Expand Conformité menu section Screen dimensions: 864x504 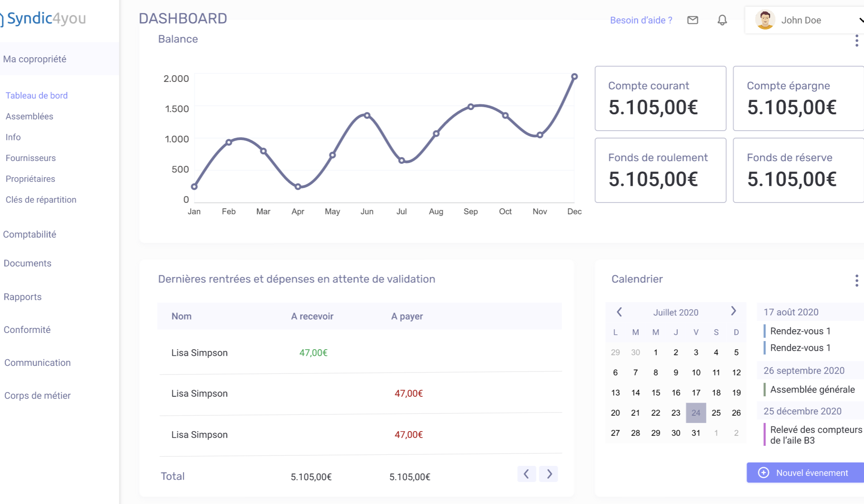pyautogui.click(x=27, y=330)
